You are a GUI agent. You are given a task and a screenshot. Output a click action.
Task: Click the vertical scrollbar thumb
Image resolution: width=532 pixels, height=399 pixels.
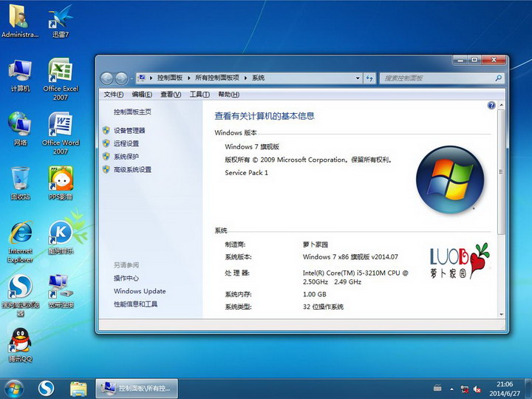click(501, 171)
